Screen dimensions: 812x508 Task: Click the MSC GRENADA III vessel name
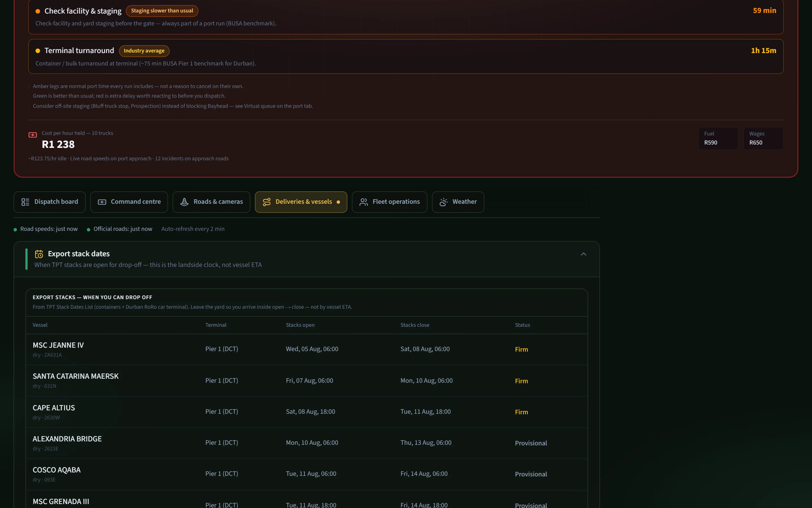[x=61, y=502]
